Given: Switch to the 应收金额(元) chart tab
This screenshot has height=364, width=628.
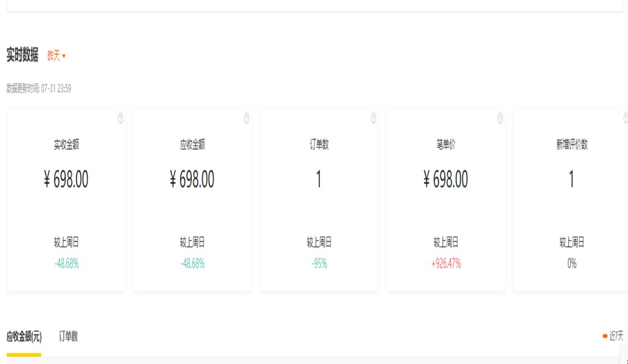Looking at the screenshot, I should point(24,336).
